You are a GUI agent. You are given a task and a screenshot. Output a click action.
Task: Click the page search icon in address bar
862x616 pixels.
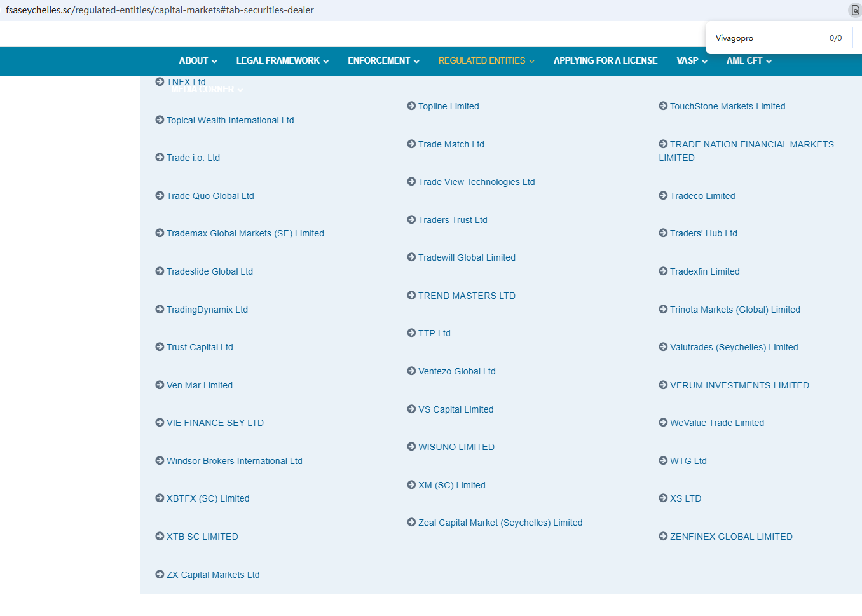coord(855,10)
